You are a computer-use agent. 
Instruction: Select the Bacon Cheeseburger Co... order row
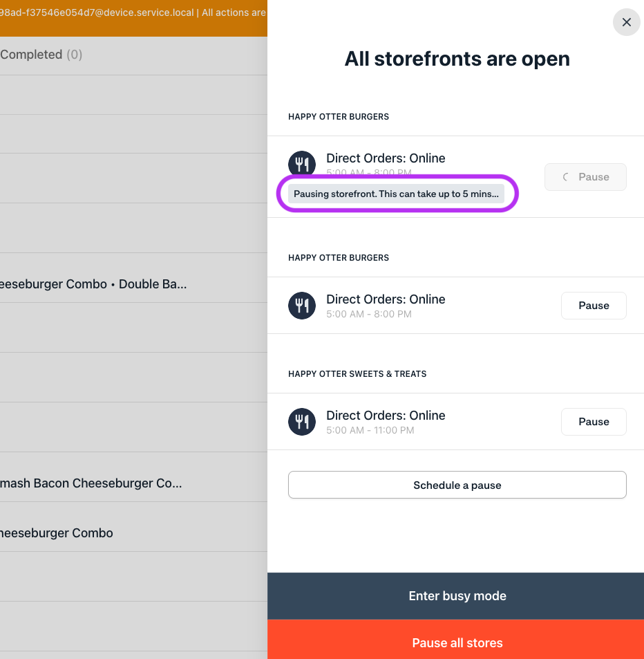pyautogui.click(x=91, y=483)
